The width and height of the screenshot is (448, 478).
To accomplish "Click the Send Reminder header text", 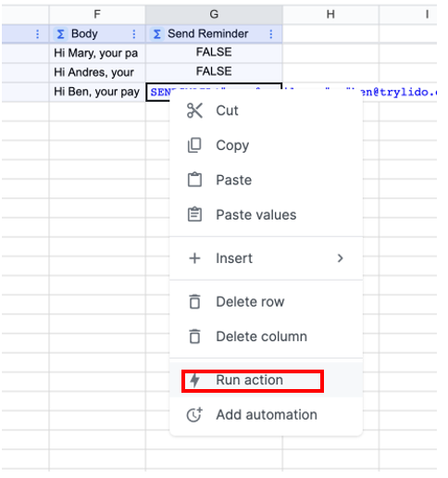I will (x=208, y=33).
